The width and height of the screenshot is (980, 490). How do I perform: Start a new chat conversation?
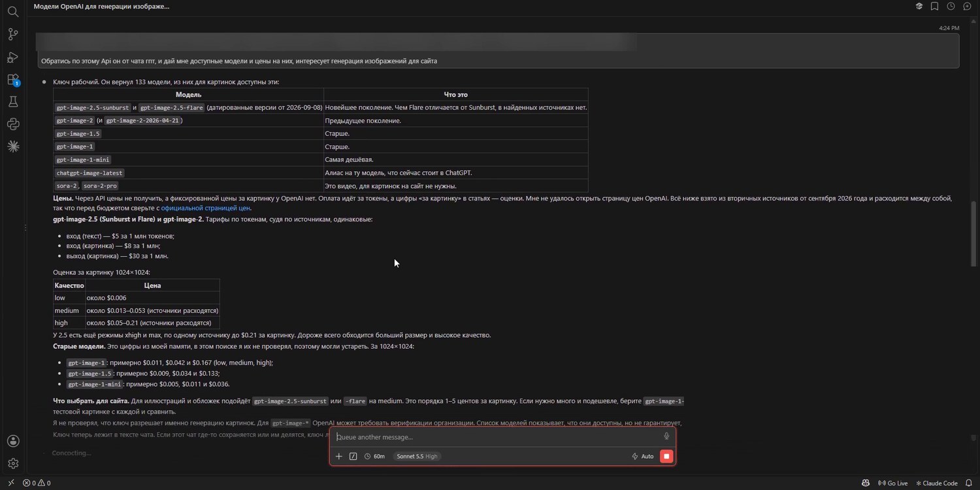968,7
